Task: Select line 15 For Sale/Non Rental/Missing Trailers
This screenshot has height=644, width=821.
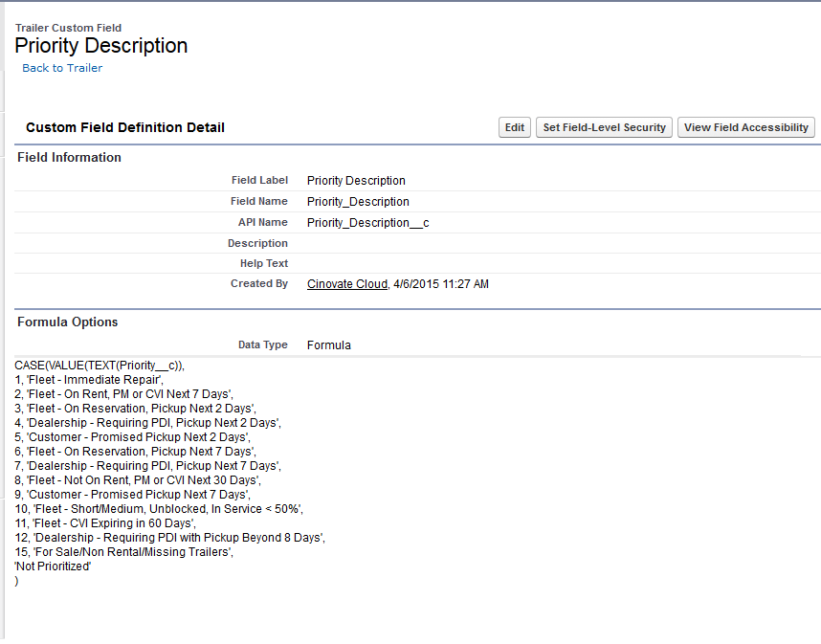Action: tap(124, 552)
